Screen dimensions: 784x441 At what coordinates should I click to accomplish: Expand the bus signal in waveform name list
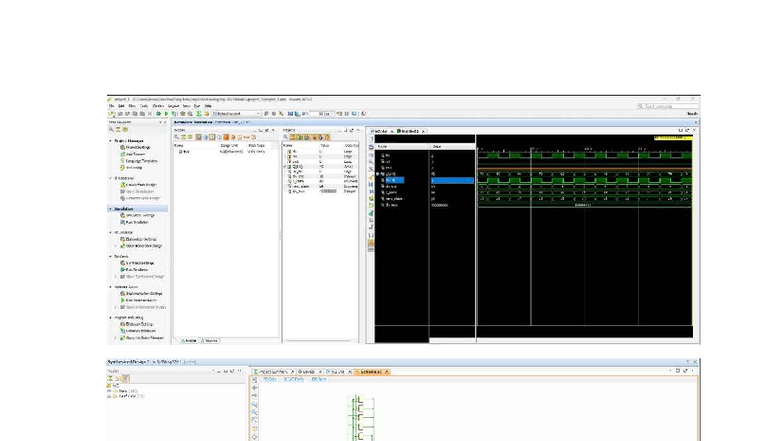(x=378, y=174)
